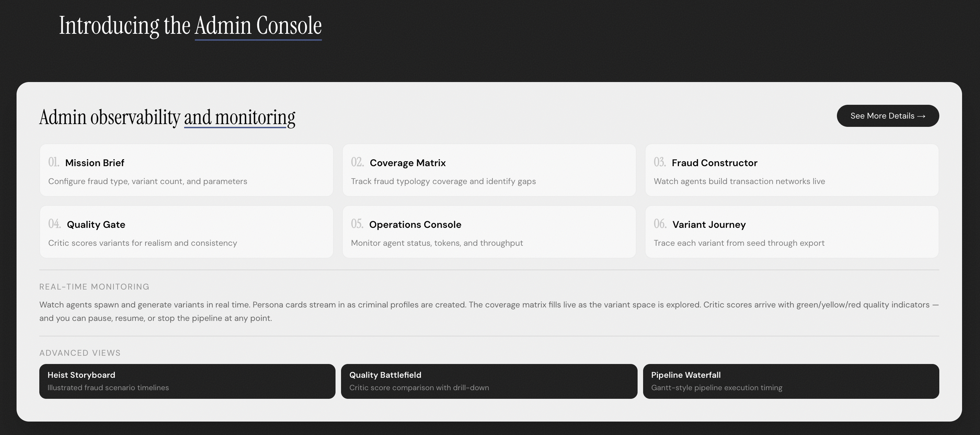This screenshot has height=435, width=980.
Task: Open the Pipeline Waterfall advanced view
Action: 791,381
